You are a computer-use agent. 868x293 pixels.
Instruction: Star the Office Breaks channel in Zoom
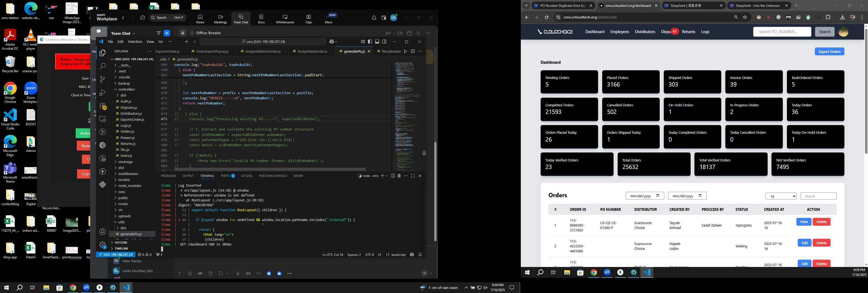pos(192,33)
